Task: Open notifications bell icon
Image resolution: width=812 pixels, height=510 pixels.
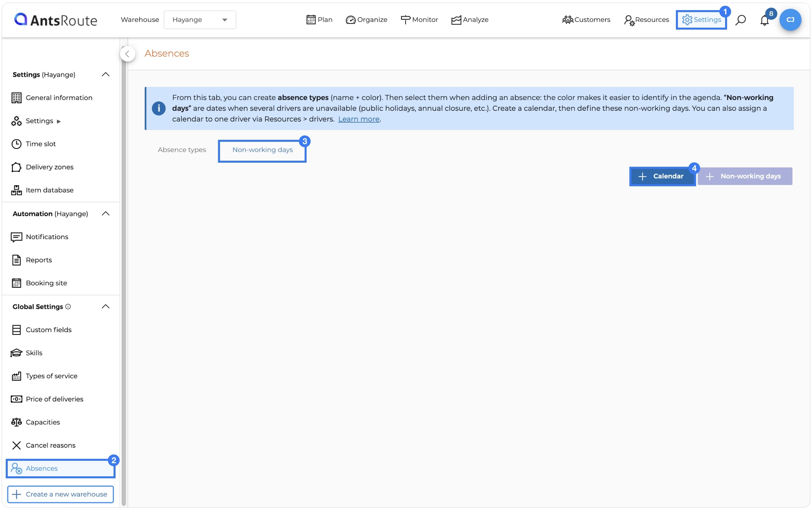Action: pyautogui.click(x=764, y=20)
